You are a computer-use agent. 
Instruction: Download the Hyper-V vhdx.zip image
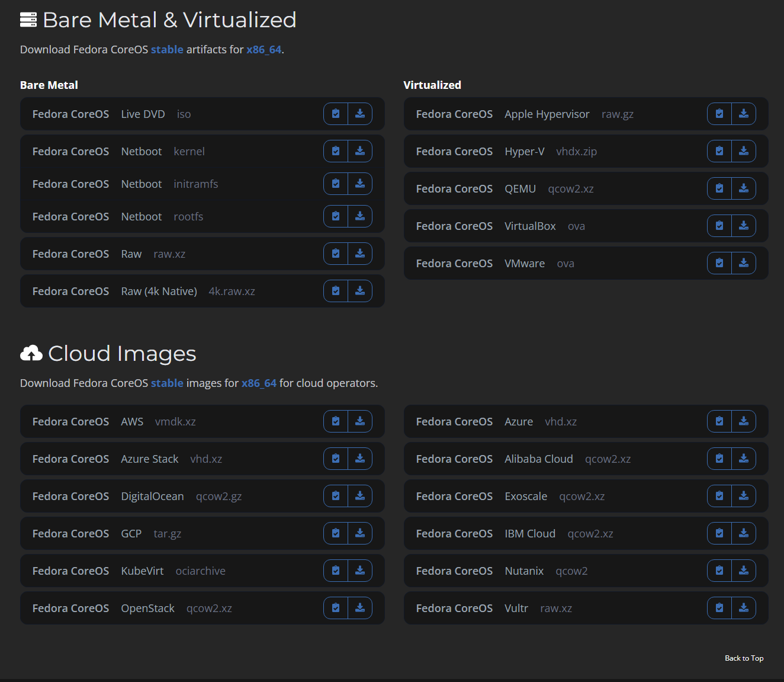[744, 151]
